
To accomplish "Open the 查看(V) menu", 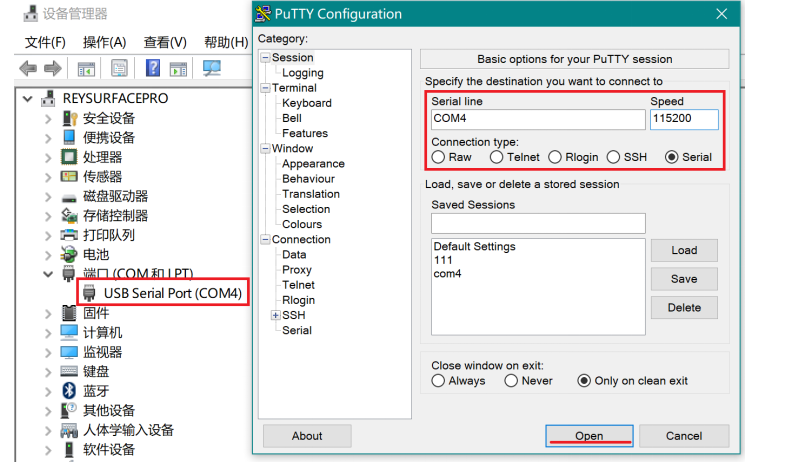I will tap(164, 42).
